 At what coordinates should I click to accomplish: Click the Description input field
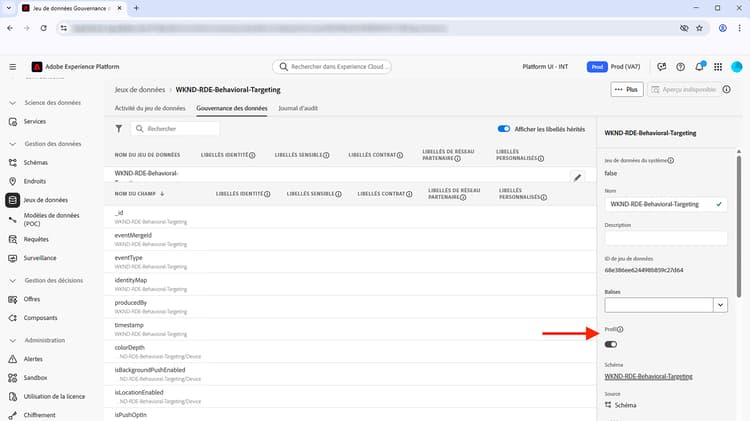(666, 238)
